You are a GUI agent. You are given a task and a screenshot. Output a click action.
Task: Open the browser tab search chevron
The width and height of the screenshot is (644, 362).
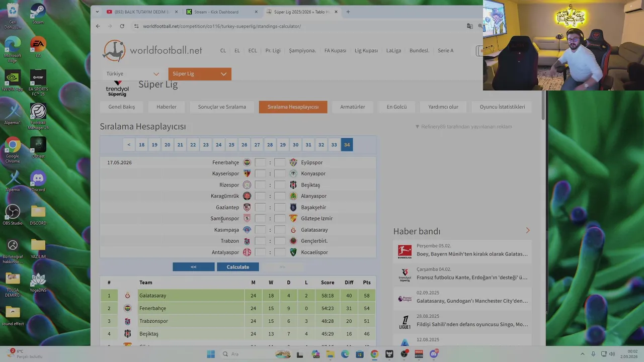point(98,12)
